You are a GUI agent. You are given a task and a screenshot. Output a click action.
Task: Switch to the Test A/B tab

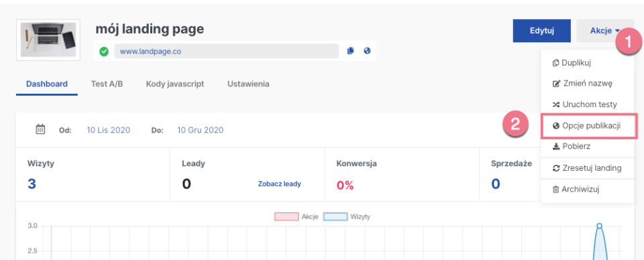pos(107,84)
